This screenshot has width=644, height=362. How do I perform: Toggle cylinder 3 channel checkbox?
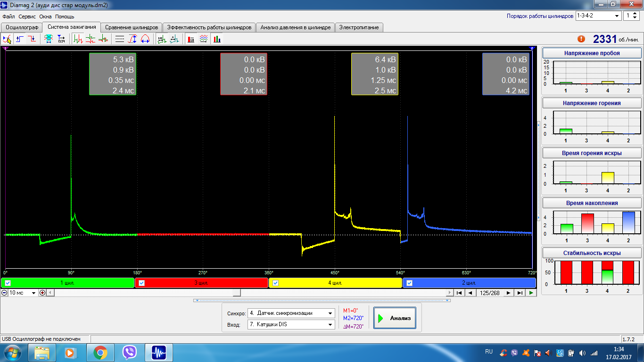(141, 283)
